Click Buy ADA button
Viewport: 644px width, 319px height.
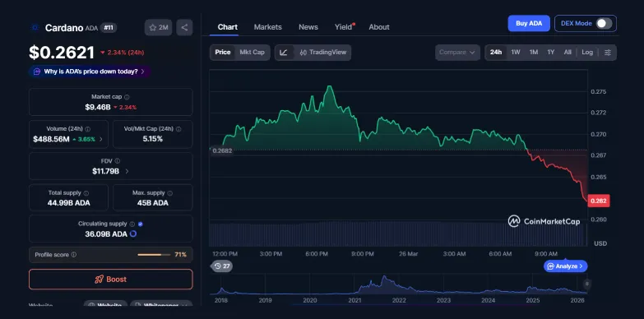point(529,23)
